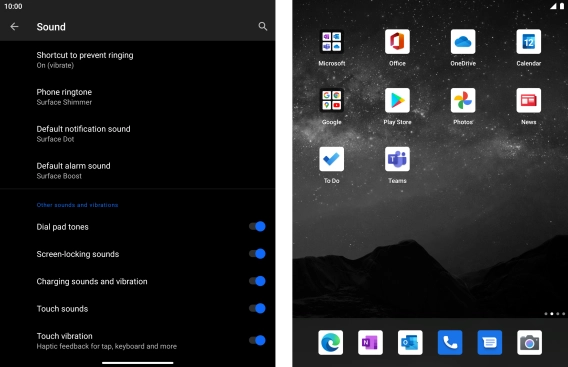The image size is (568, 367).
Task: Open Google Photos app
Action: tap(463, 100)
